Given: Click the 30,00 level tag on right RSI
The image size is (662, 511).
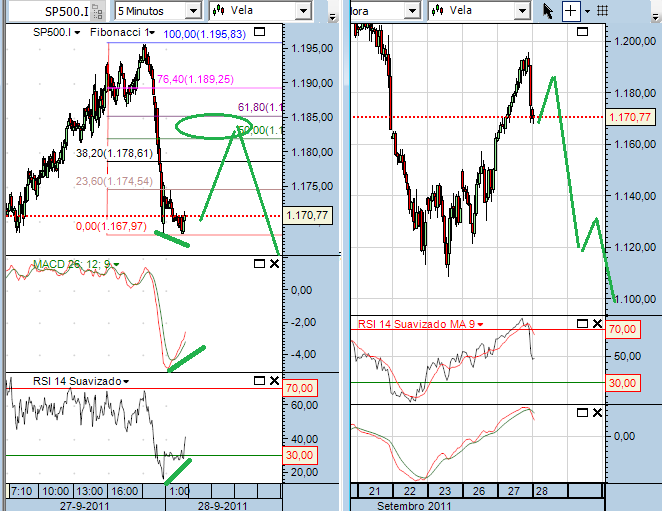Looking at the screenshot, I should coord(623,383).
